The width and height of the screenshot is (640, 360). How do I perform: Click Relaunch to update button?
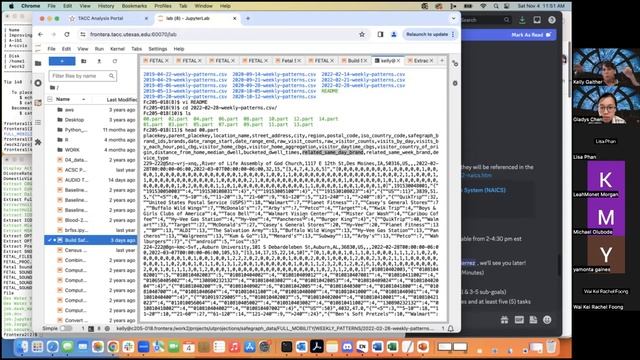[427, 35]
